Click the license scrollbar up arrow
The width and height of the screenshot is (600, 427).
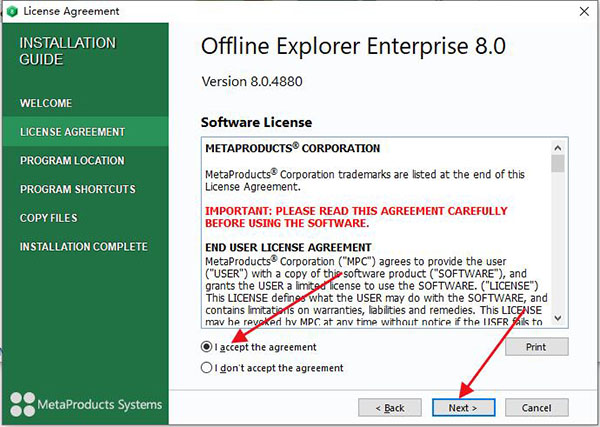[x=558, y=148]
